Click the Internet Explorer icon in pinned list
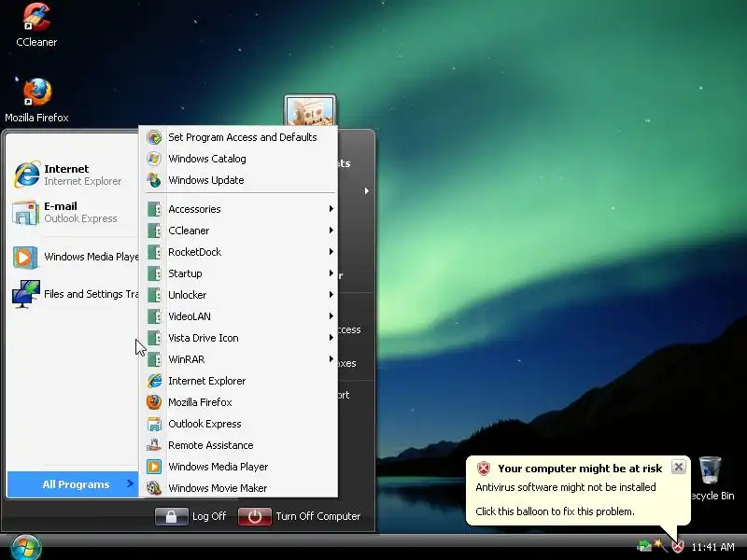 (x=26, y=175)
